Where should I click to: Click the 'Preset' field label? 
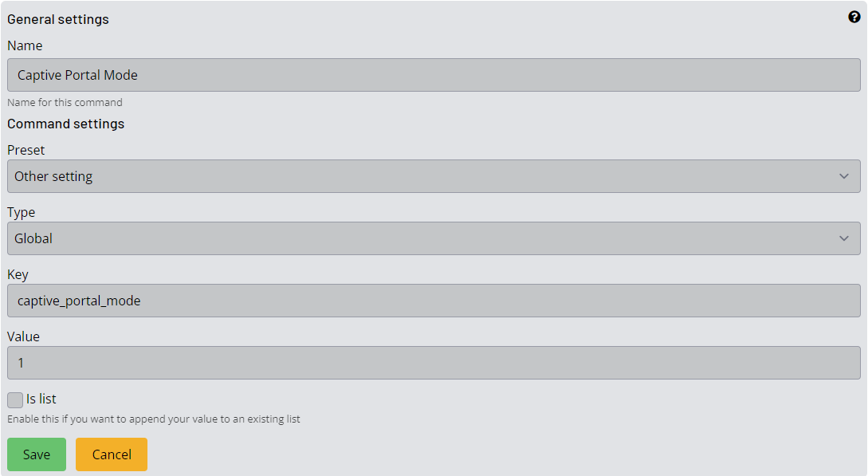click(26, 150)
